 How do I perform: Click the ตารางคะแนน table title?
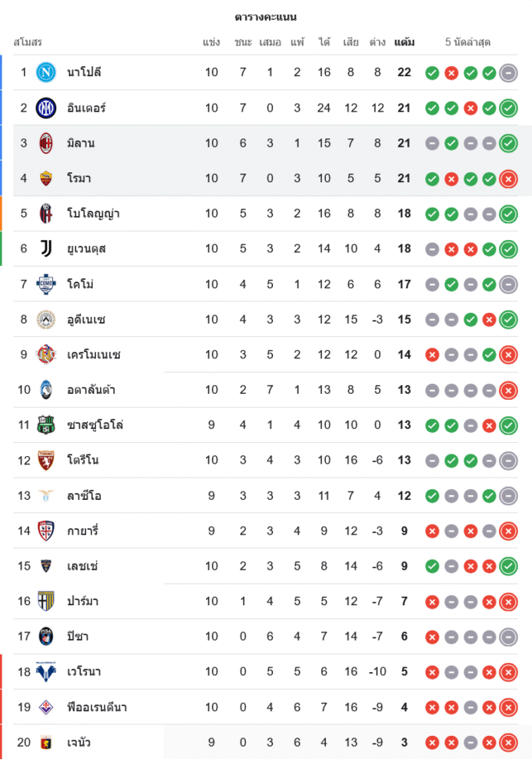coord(266,17)
